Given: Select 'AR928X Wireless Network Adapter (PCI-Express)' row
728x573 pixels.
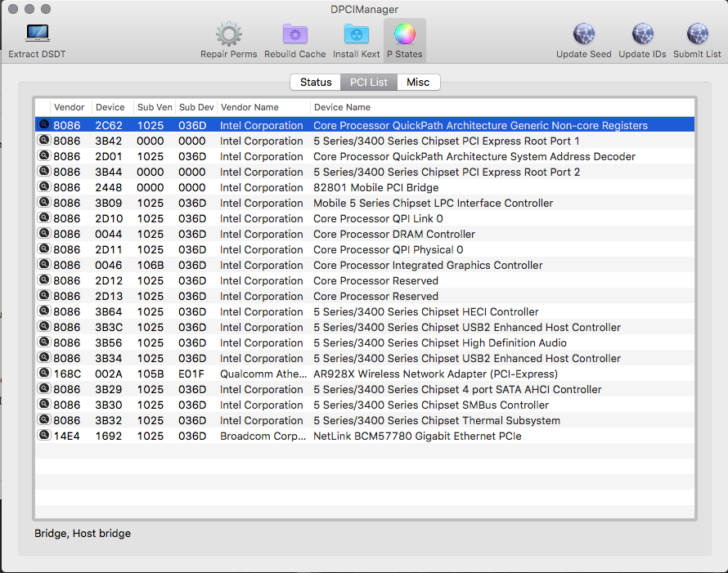Looking at the screenshot, I should pos(365,374).
